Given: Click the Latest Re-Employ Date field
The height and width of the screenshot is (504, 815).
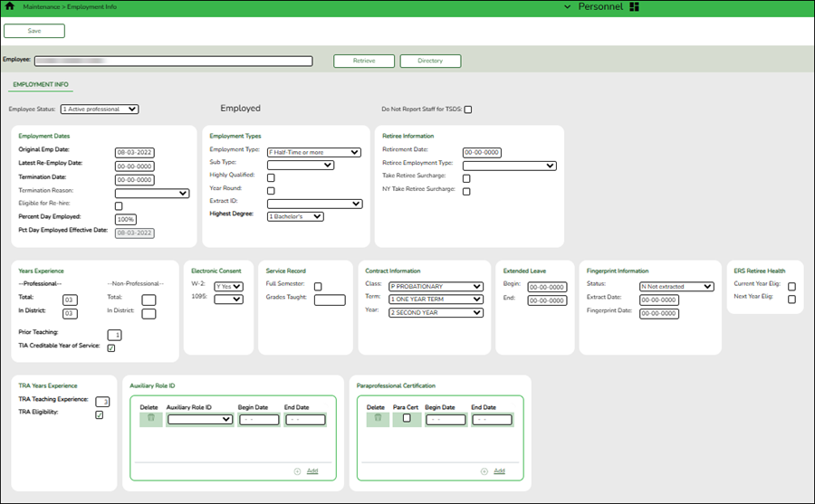Looking at the screenshot, I should pyautogui.click(x=135, y=166).
